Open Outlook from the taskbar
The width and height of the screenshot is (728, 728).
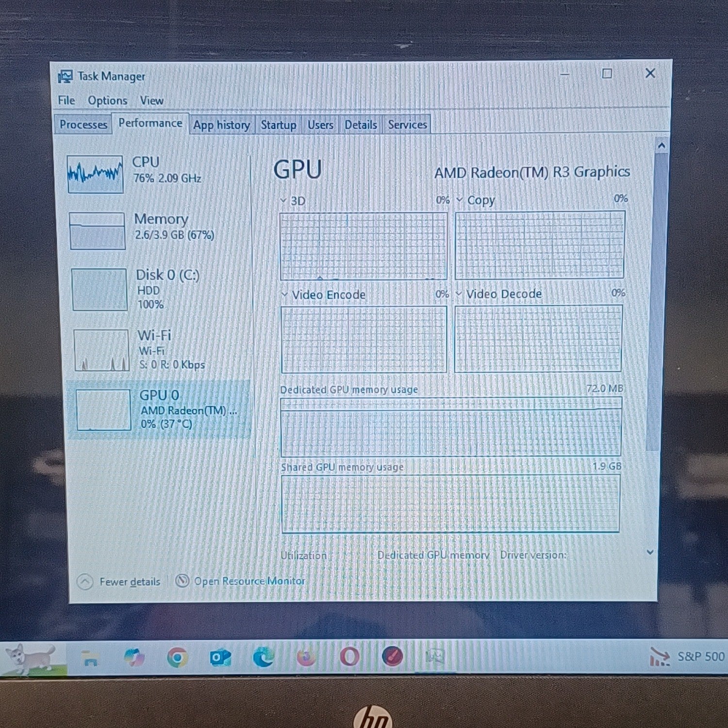point(220,658)
